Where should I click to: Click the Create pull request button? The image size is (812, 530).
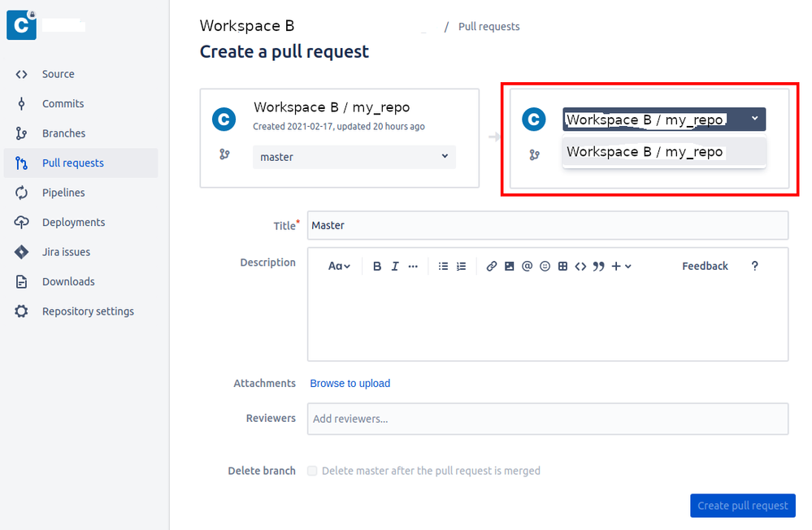click(743, 506)
